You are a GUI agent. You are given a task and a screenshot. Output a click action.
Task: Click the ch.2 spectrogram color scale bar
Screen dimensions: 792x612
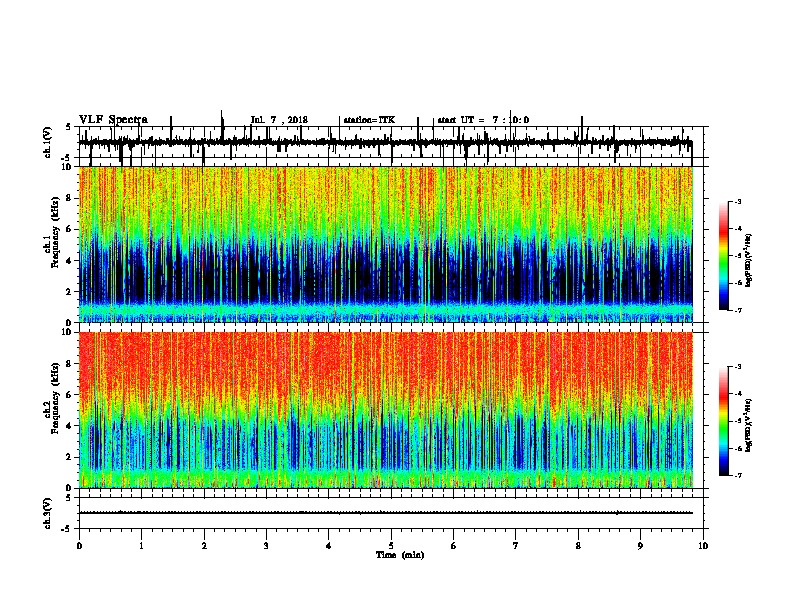tap(723, 421)
